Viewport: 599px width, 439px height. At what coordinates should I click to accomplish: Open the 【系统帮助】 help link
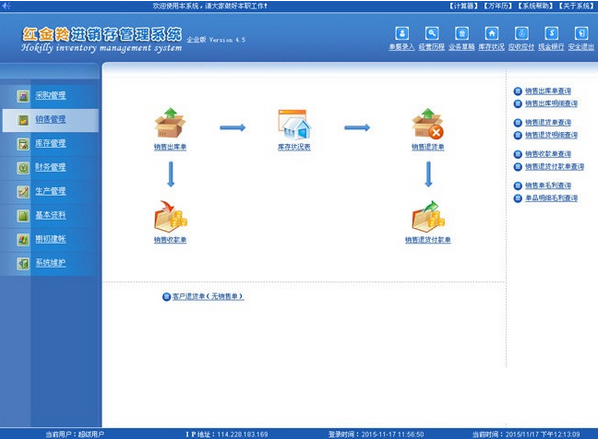click(536, 6)
